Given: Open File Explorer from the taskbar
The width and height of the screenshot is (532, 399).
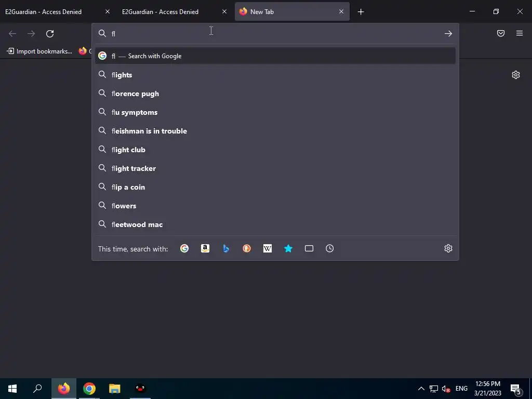Looking at the screenshot, I should pyautogui.click(x=115, y=389).
